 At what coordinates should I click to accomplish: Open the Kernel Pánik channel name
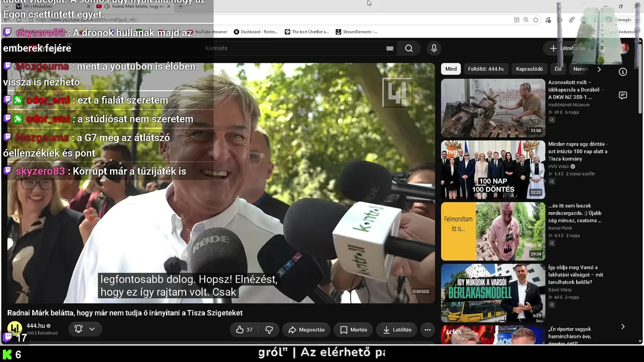(560, 228)
